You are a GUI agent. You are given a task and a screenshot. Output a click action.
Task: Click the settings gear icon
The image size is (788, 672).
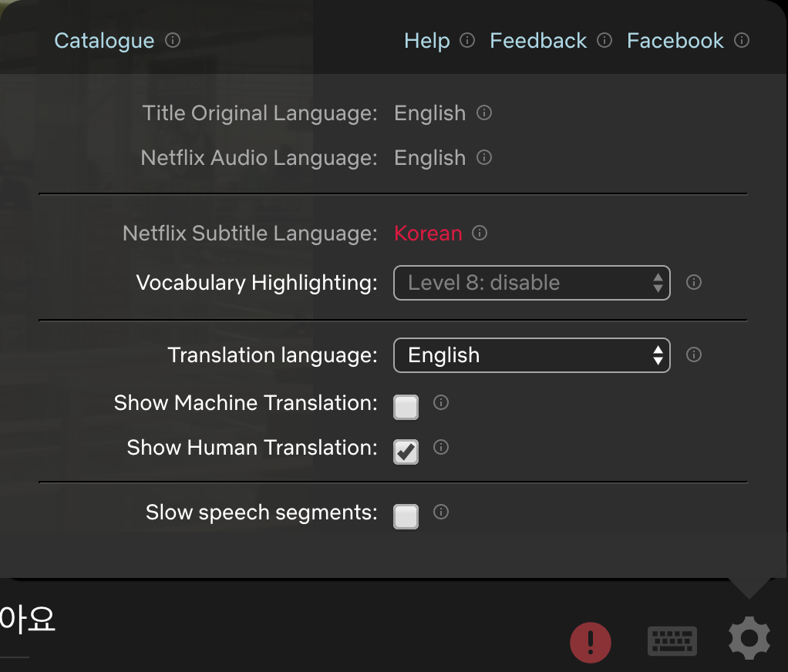pos(749,638)
